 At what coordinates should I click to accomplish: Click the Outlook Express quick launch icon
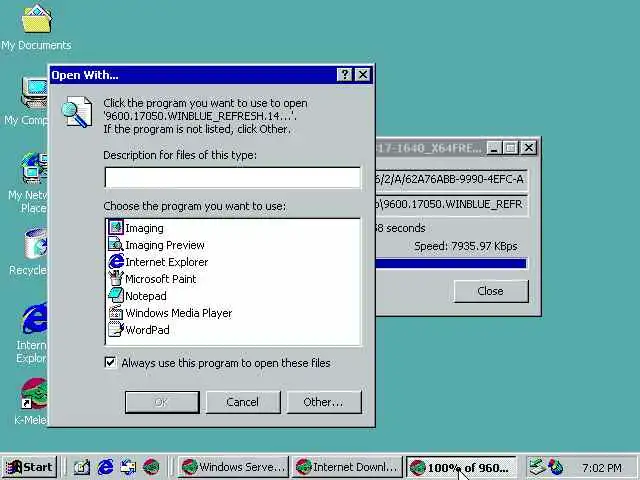(128, 467)
